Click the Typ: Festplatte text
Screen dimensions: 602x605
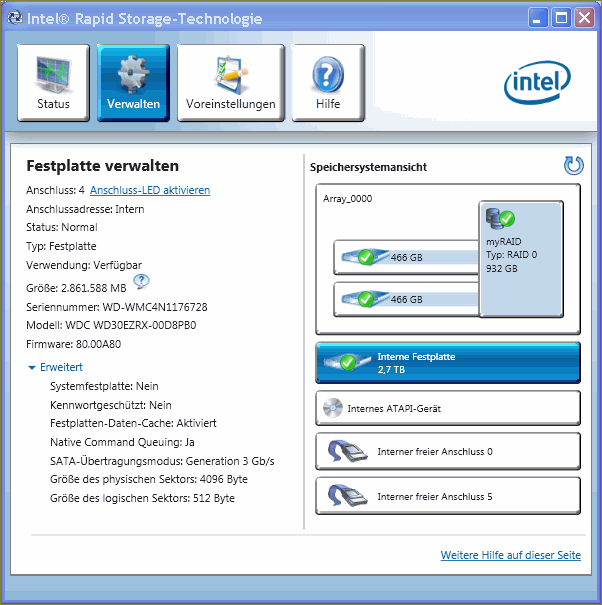coord(61,246)
